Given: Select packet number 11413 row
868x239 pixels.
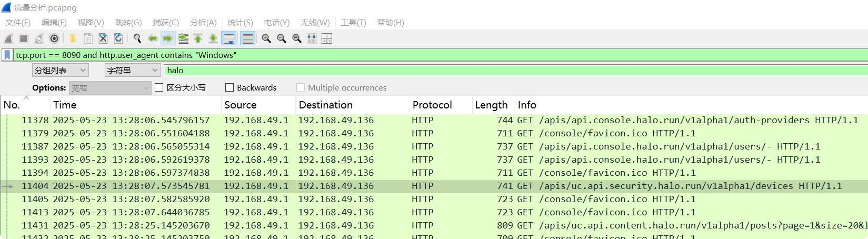Looking at the screenshot, I should pos(434,212).
